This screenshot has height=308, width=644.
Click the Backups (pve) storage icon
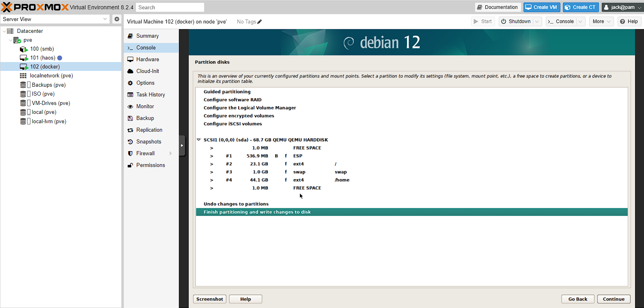coord(23,85)
